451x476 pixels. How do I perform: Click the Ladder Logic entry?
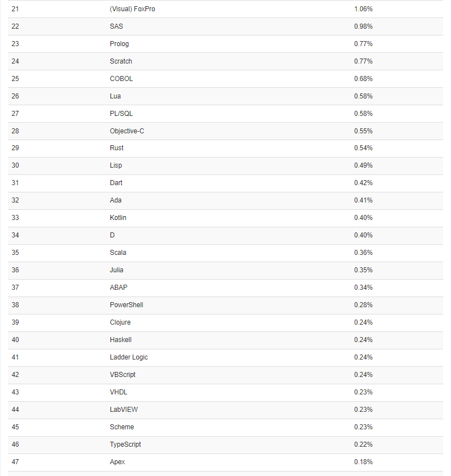click(x=129, y=357)
